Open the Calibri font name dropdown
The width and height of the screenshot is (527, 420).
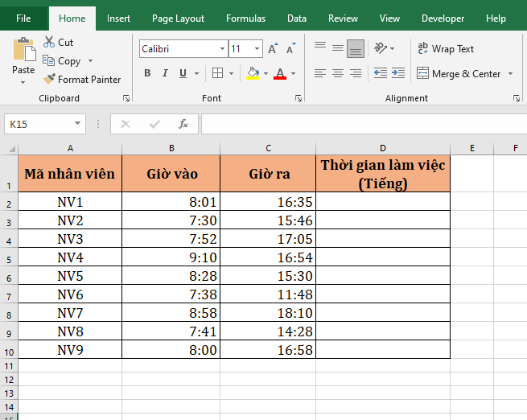point(222,49)
